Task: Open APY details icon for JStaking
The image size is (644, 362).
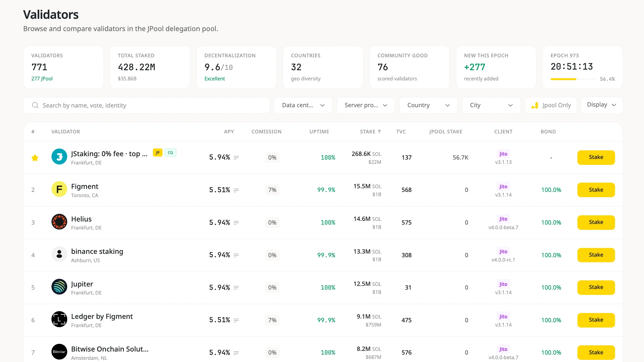Action: [x=236, y=158]
